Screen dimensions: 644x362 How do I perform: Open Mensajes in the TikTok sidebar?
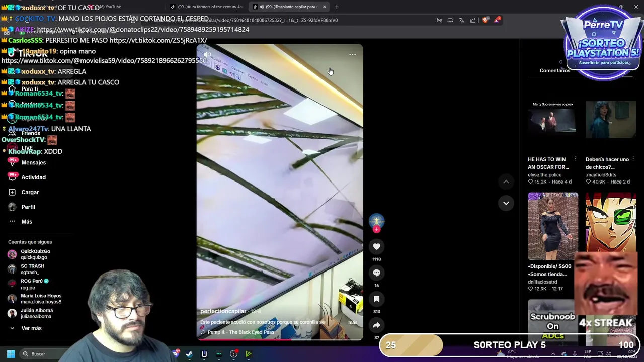point(33,163)
